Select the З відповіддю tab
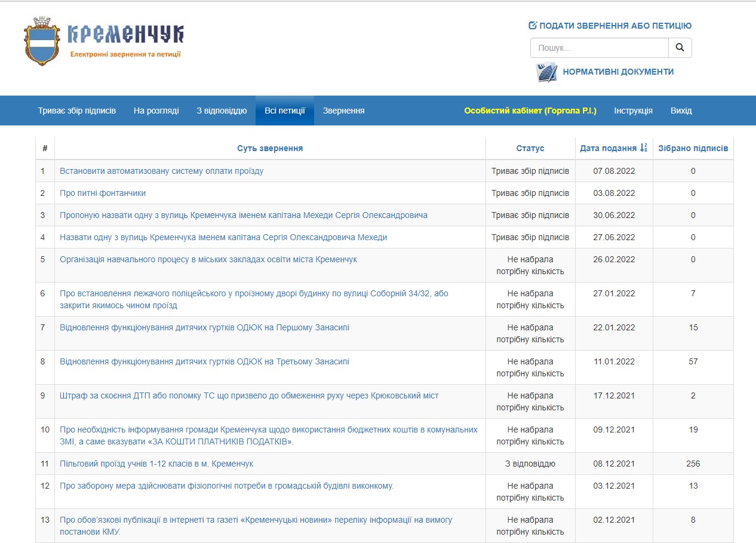Image resolution: width=756 pixels, height=543 pixels. click(x=222, y=111)
